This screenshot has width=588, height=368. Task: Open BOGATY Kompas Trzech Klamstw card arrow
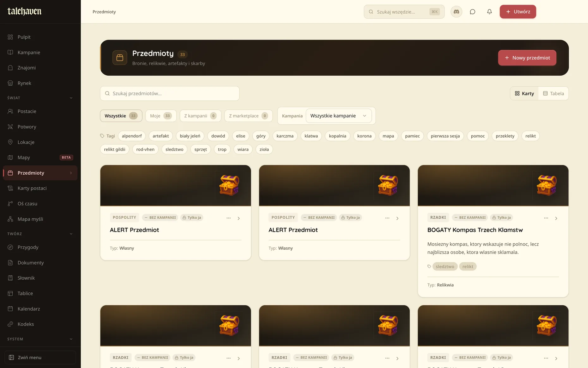pyautogui.click(x=556, y=218)
